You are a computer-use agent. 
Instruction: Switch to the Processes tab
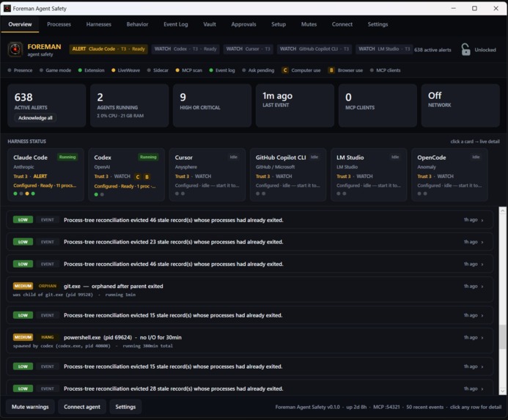coord(59,24)
